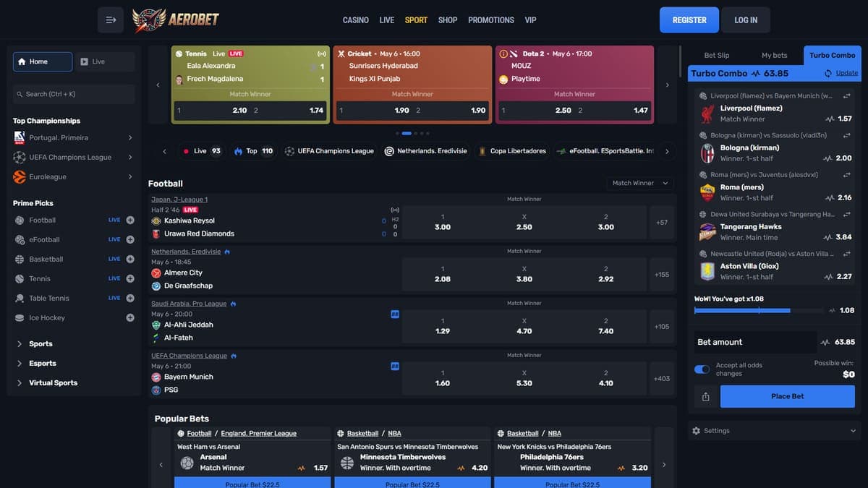Show previous Popular Bets cards
This screenshot has width=868, height=488.
161,465
